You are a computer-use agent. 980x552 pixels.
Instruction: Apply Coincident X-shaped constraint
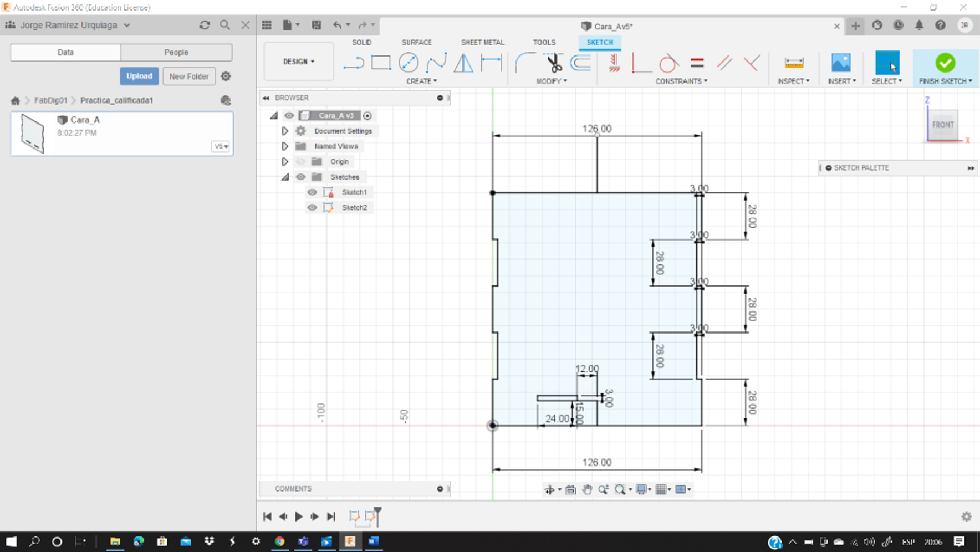coord(752,63)
